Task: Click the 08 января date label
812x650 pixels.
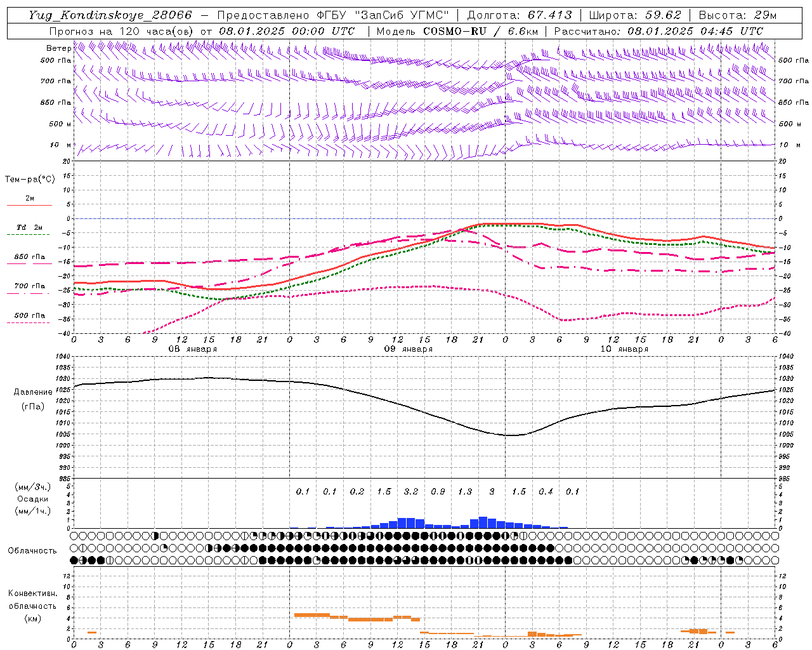Action: pos(192,348)
